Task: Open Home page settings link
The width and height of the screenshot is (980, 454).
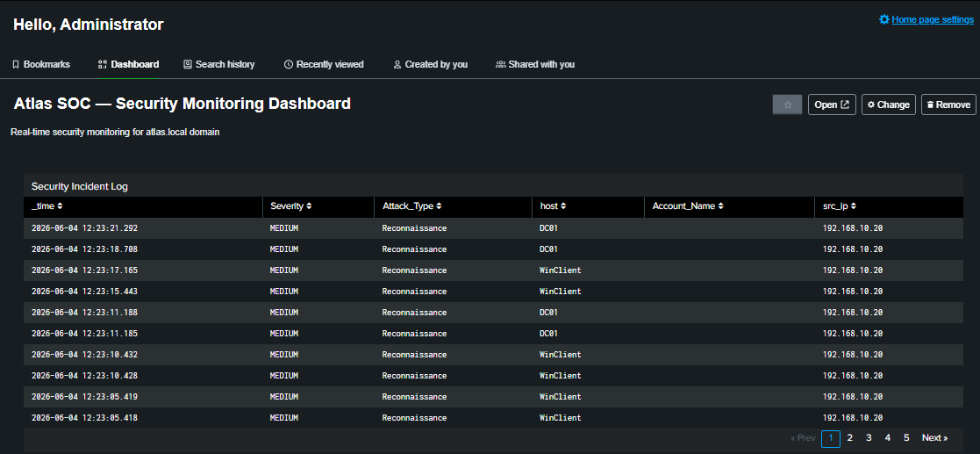Action: [x=933, y=19]
